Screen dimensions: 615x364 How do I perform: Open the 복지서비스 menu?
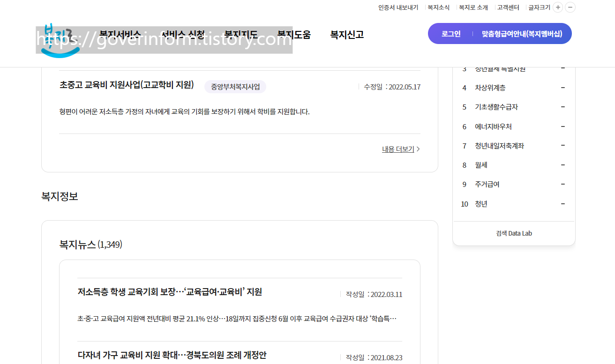coord(120,34)
